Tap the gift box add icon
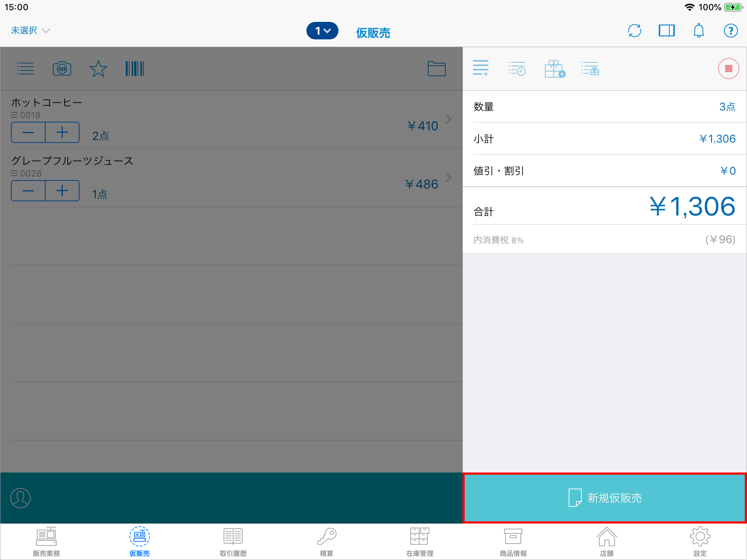The height and width of the screenshot is (560, 747). pos(554,69)
